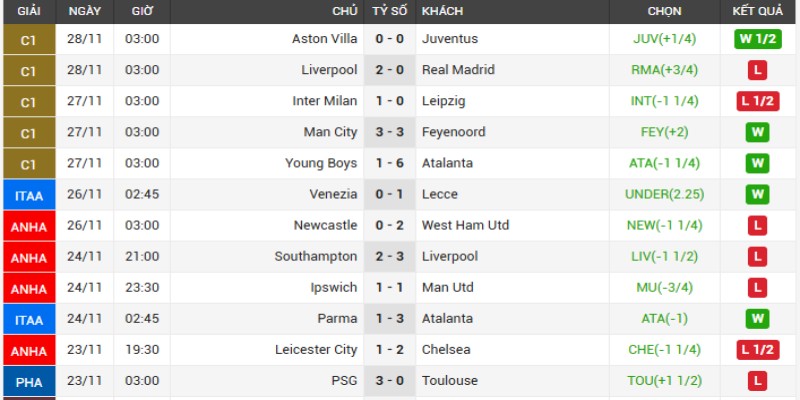Click the W badge for Venezia vs Lecce
Screen dimensions: 800x400
pos(758,195)
